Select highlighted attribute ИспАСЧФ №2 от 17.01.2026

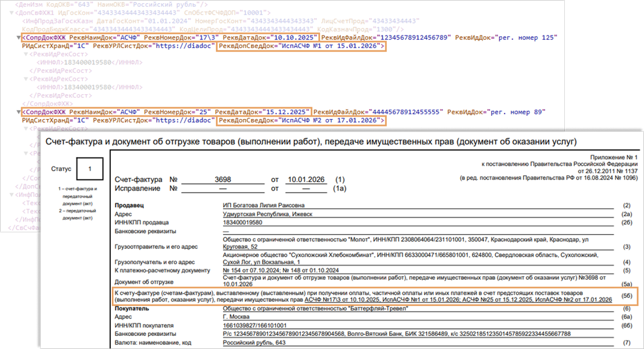pyautogui.click(x=298, y=120)
